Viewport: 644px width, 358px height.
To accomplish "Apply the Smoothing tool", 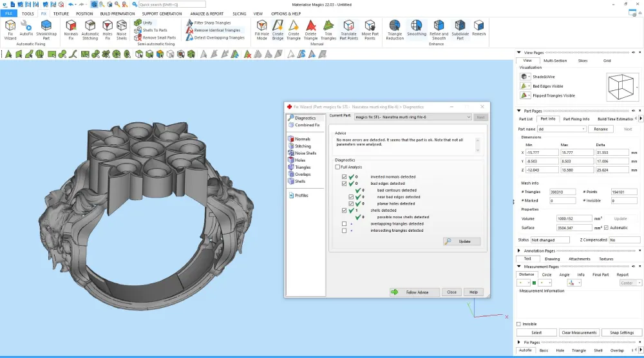I will click(417, 28).
